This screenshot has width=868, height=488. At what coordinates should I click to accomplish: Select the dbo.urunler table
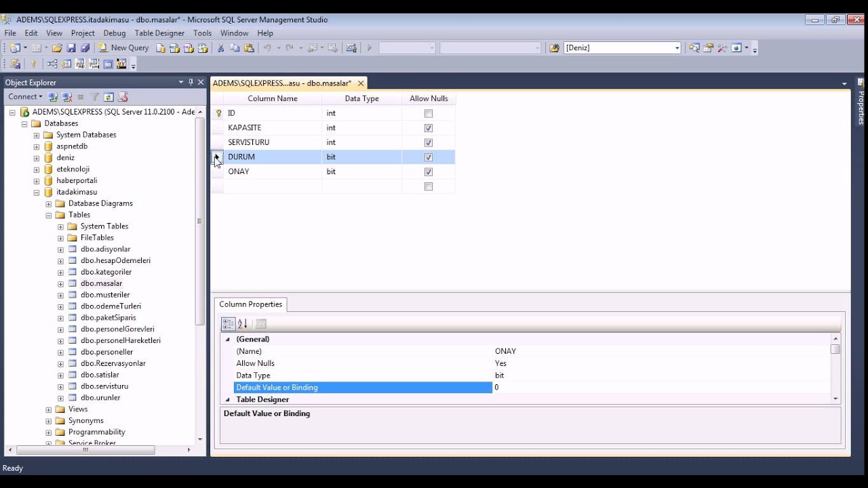(x=100, y=398)
